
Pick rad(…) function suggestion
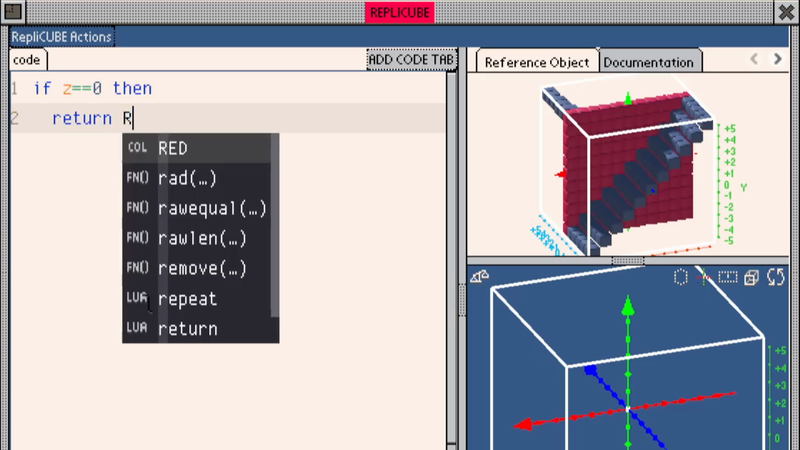(196, 178)
